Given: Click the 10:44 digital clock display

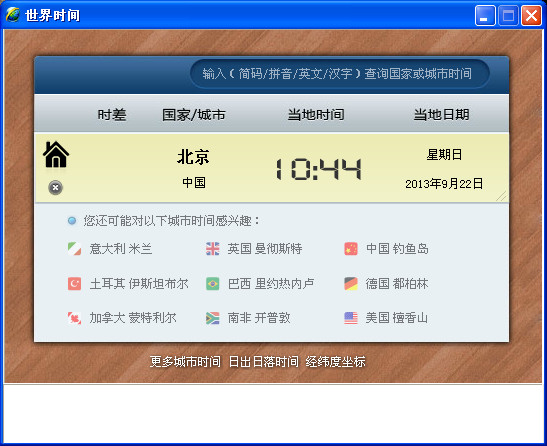Looking at the screenshot, I should click(x=318, y=169).
